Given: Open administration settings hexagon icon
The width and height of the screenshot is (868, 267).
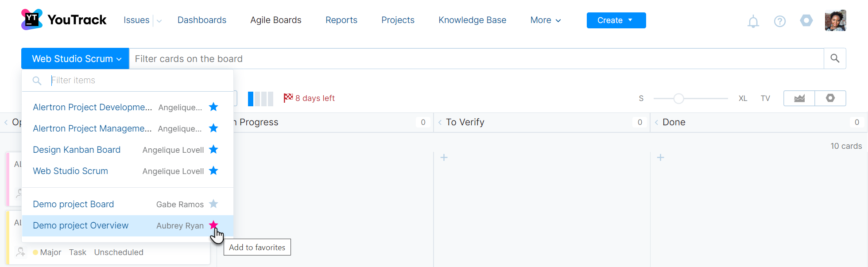Looking at the screenshot, I should click(806, 20).
